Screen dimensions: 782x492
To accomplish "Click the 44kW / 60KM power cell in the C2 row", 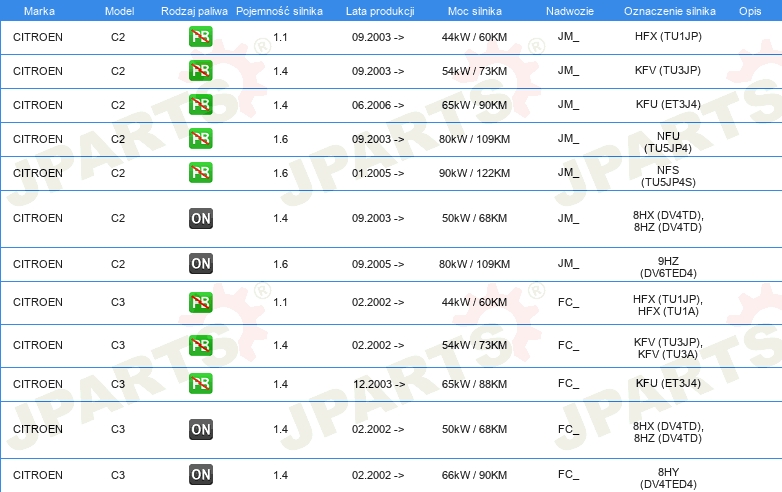I will [474, 37].
